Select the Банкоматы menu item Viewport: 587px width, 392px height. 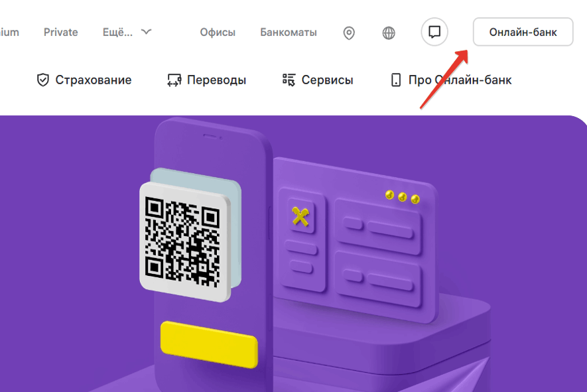coord(289,32)
